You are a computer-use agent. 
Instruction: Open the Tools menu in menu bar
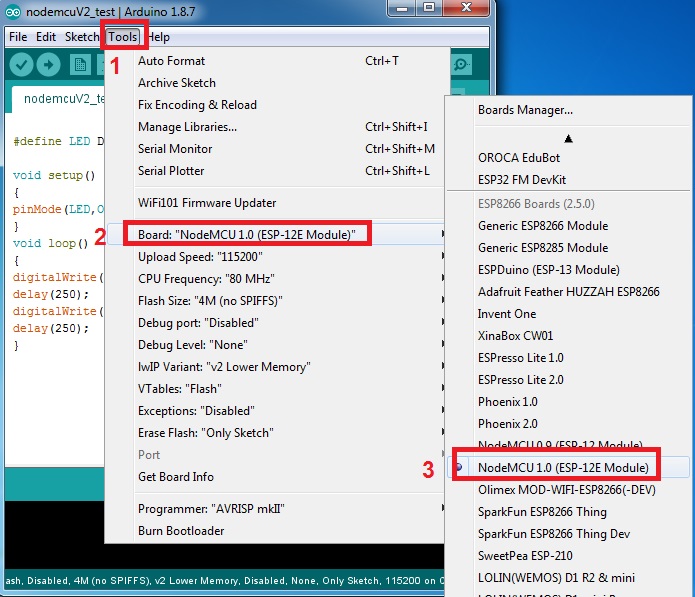124,37
